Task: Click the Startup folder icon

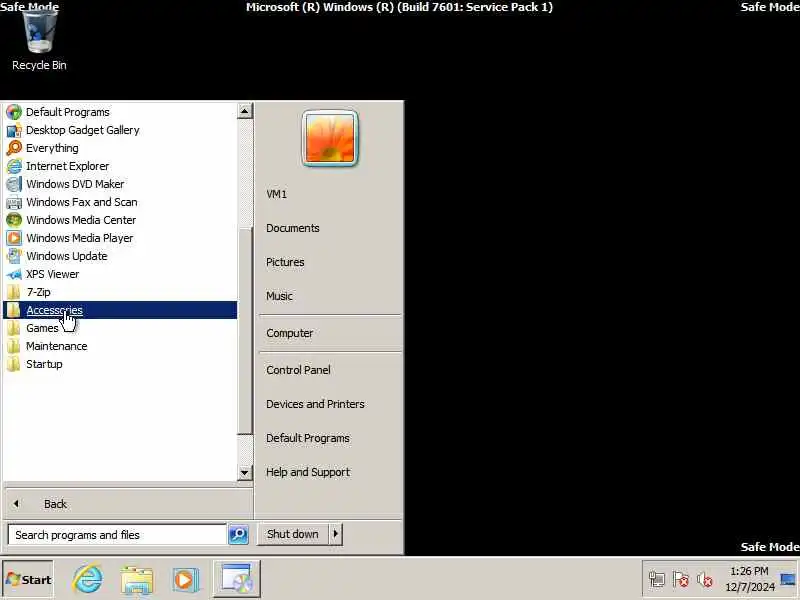Action: click(14, 364)
